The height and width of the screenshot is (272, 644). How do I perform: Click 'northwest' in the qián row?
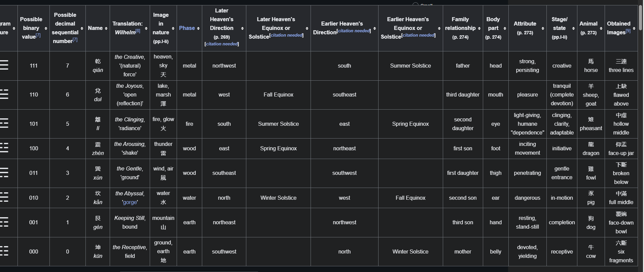224,66
